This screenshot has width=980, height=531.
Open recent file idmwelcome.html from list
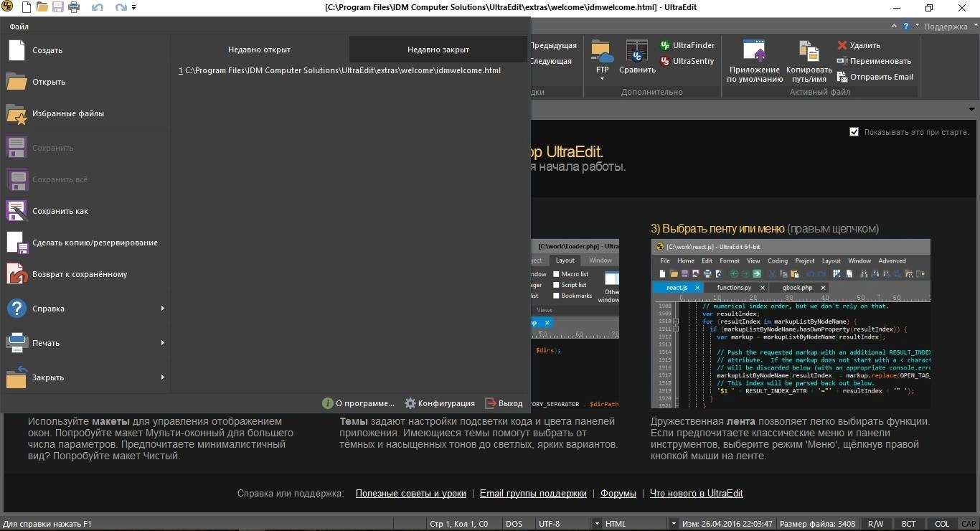point(340,70)
